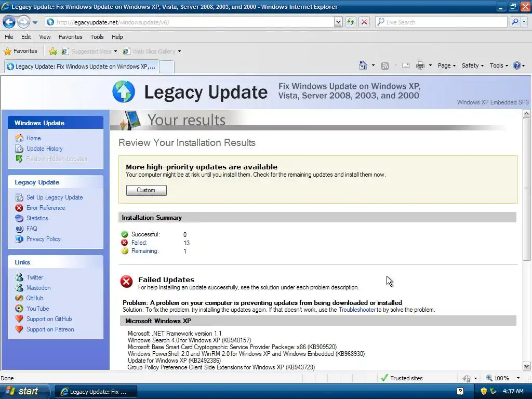Expand the address bar history dropdown
532x399 pixels.
pyautogui.click(x=338, y=22)
